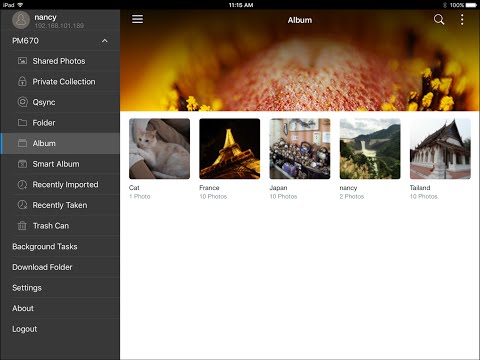
Task: Open the Japan album thumbnail
Action: point(300,149)
